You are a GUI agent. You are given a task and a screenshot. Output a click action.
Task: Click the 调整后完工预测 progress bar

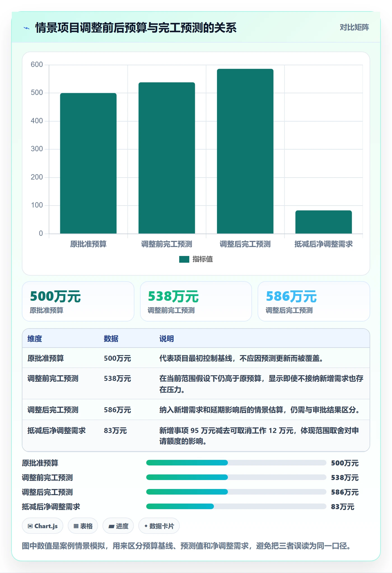click(x=236, y=492)
